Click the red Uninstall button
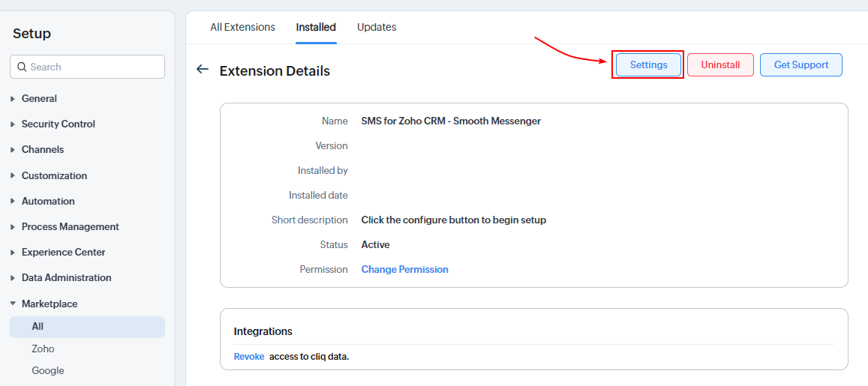The width and height of the screenshot is (868, 386). (x=720, y=64)
